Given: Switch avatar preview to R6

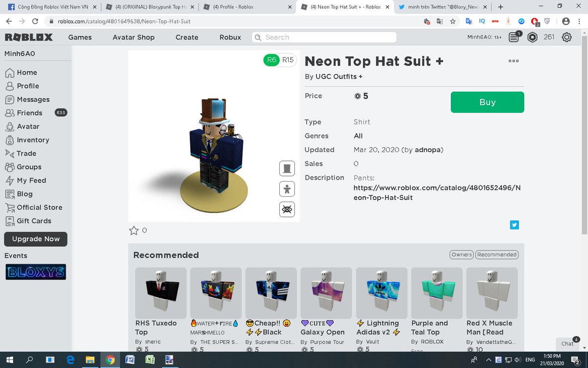Looking at the screenshot, I should click(271, 60).
